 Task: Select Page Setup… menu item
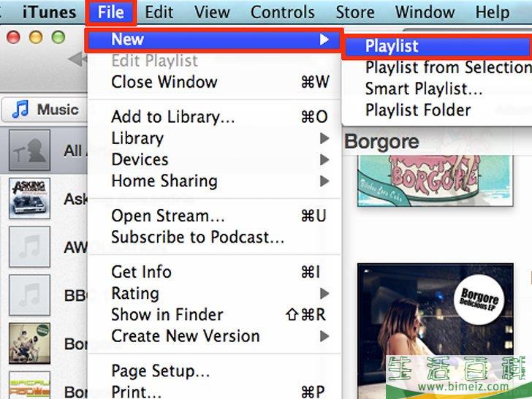[x=213, y=371]
